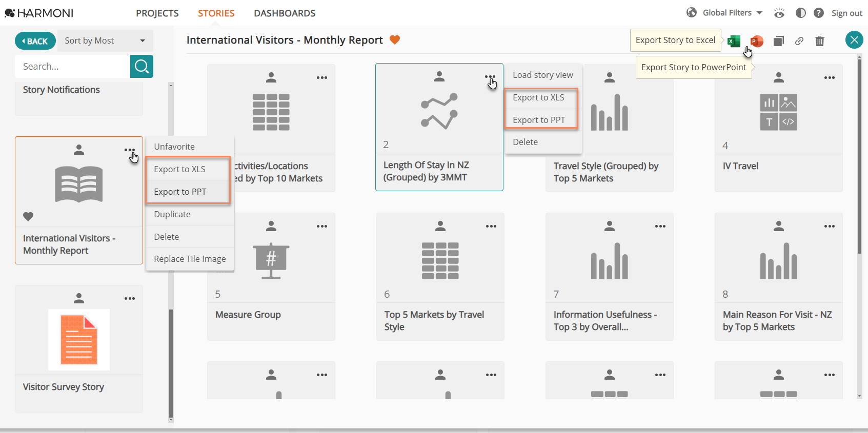This screenshot has width=868, height=433.
Task: Click the main tiles vertical scrollbar
Action: pyautogui.click(x=860, y=154)
